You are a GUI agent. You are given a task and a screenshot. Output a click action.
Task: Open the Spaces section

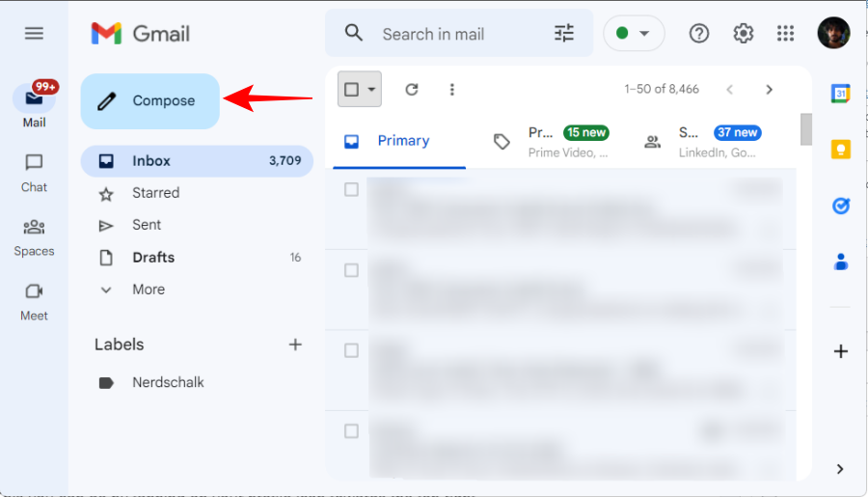coord(34,237)
